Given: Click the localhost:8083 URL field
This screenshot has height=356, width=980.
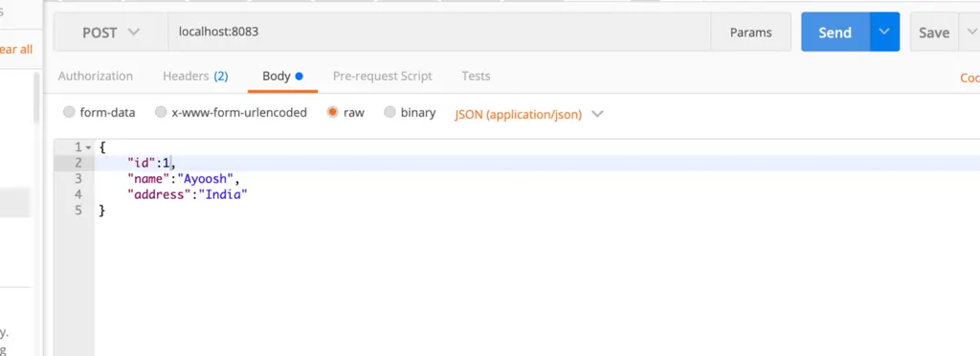Looking at the screenshot, I should pos(439,32).
